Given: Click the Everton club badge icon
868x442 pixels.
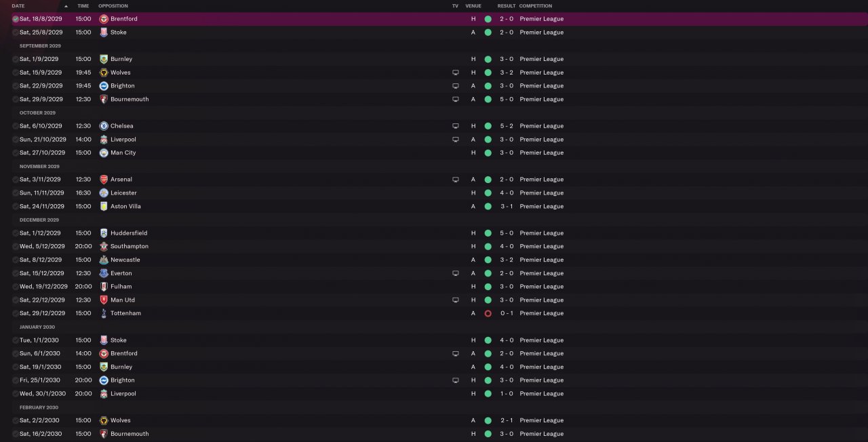Looking at the screenshot, I should pyautogui.click(x=104, y=273).
